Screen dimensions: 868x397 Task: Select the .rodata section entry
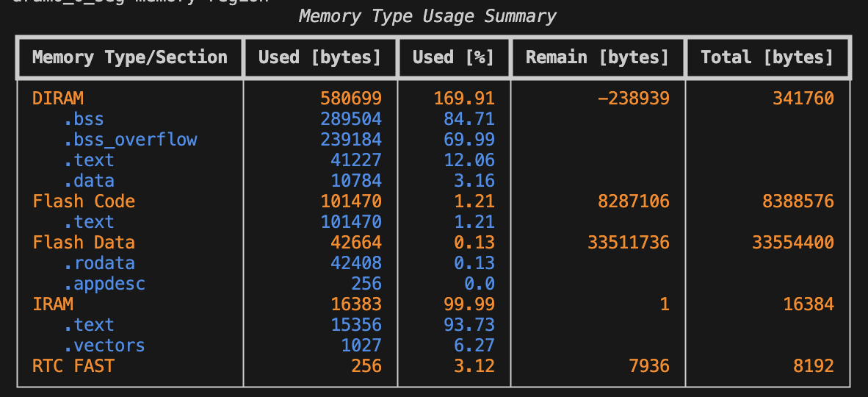coord(98,263)
